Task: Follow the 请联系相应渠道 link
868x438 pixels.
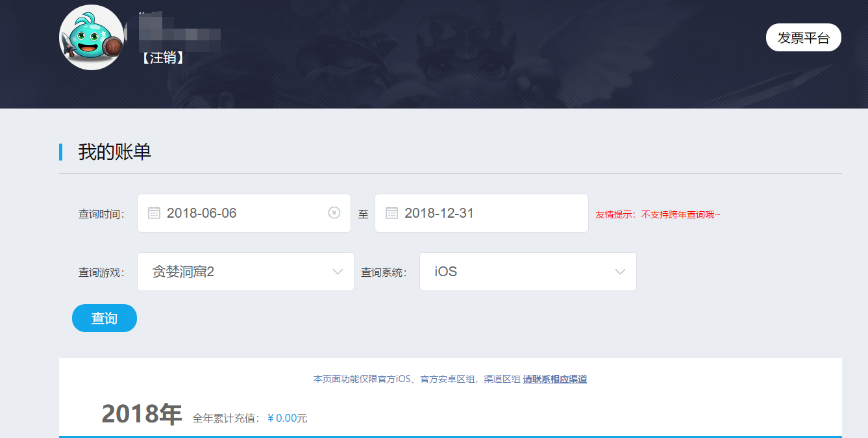Action: (x=554, y=379)
